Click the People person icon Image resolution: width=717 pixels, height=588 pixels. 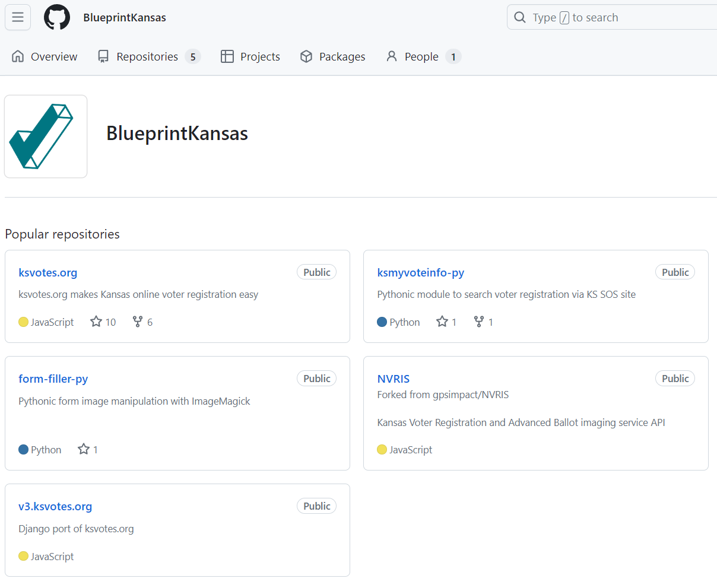tap(392, 56)
